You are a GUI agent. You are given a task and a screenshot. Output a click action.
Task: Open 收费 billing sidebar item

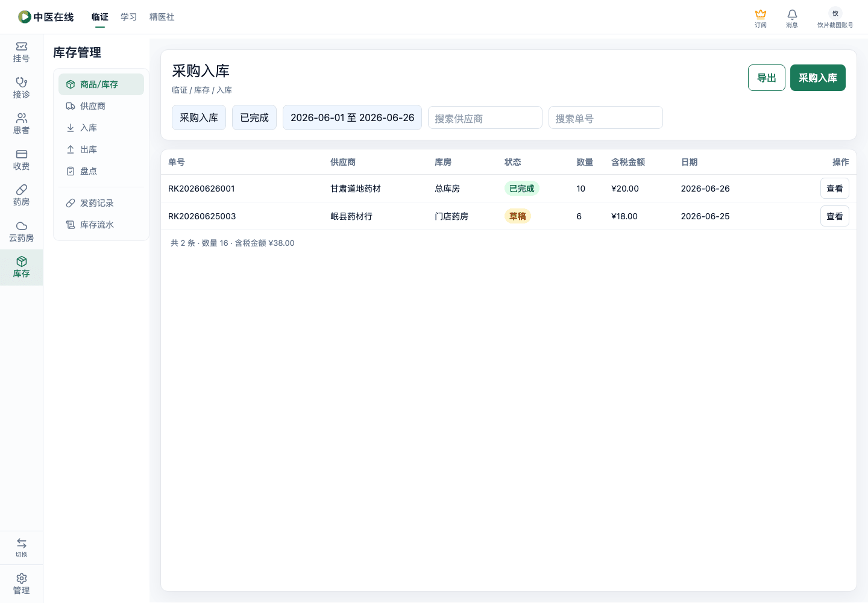click(x=22, y=160)
